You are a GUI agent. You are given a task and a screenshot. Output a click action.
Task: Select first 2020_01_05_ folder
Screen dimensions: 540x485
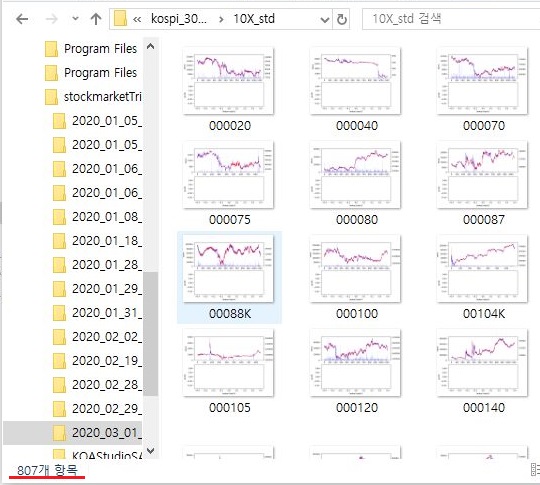97,121
